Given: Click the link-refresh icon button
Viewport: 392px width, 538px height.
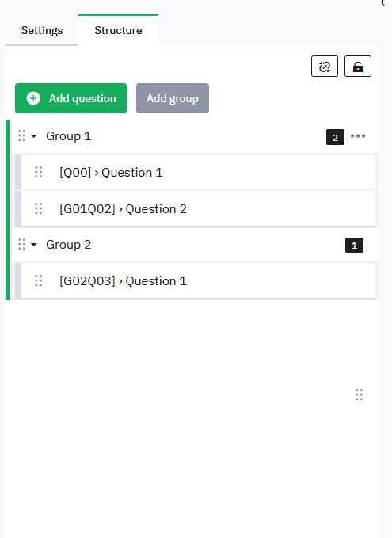Looking at the screenshot, I should pyautogui.click(x=325, y=67).
